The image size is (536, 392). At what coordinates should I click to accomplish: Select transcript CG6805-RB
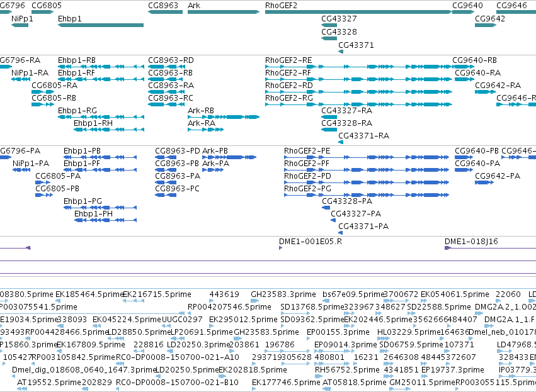(x=43, y=104)
